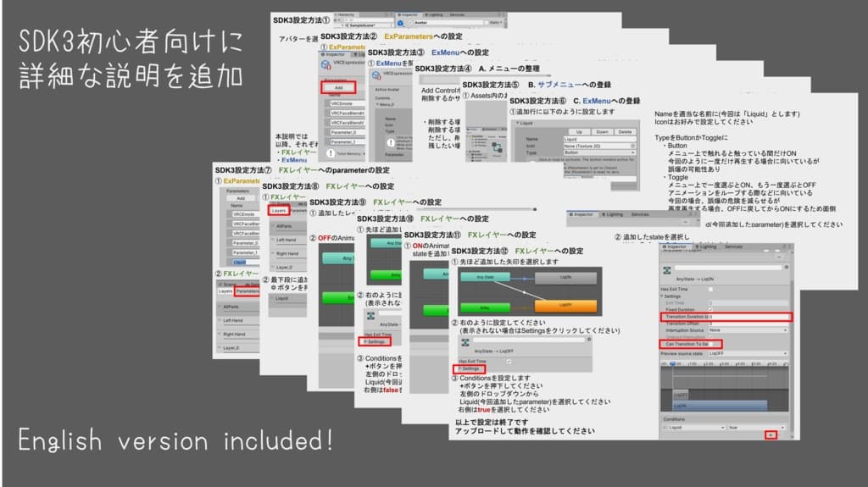The width and height of the screenshot is (868, 487).
Task: Expand the Settings foldout in slide ⑫
Action: pyautogui.click(x=470, y=368)
